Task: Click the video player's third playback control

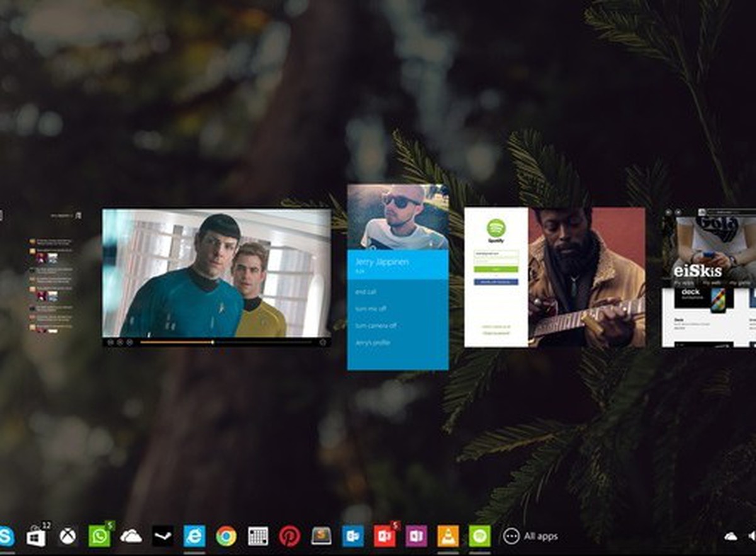Action: (129, 342)
